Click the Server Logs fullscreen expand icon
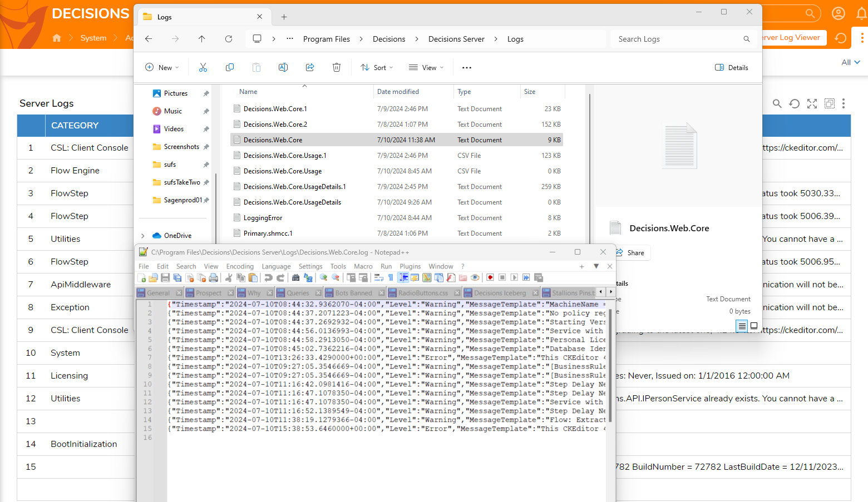 812,103
